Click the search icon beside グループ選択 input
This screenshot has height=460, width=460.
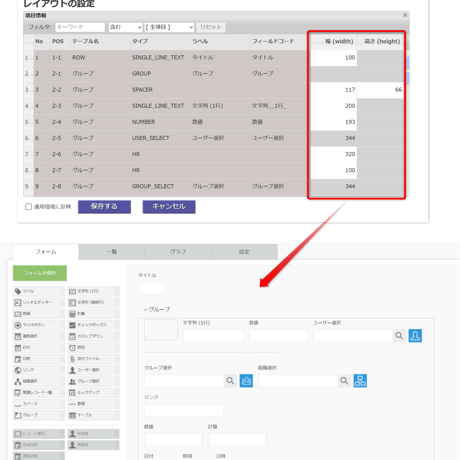pos(230,381)
